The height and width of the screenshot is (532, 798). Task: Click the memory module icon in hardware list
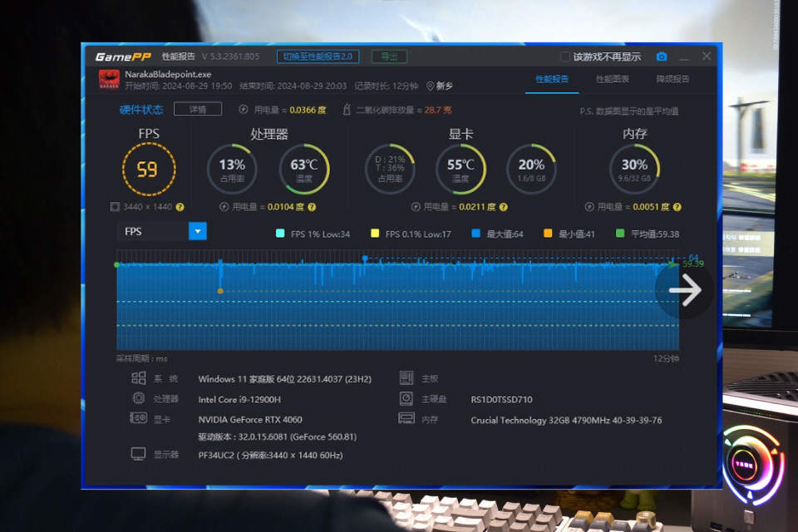406,418
